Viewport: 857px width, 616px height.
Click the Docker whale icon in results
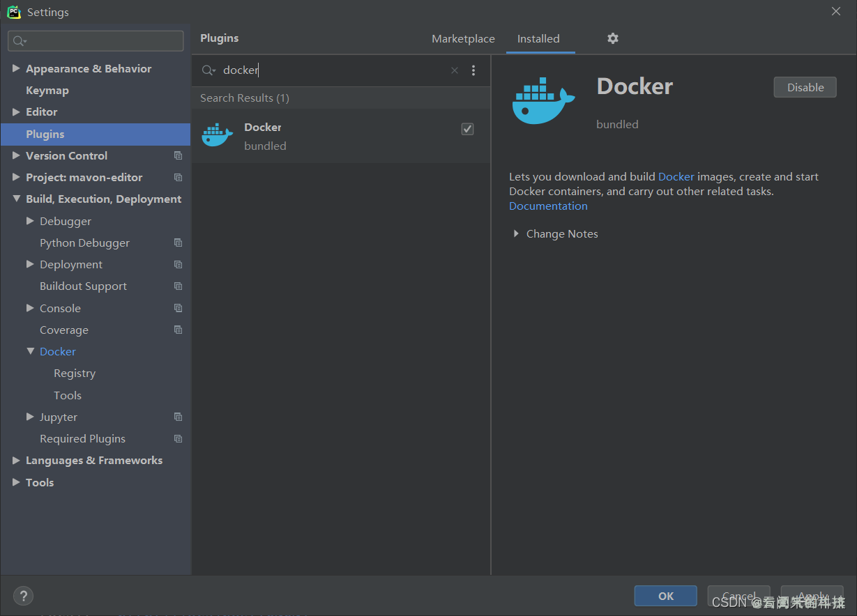217,135
